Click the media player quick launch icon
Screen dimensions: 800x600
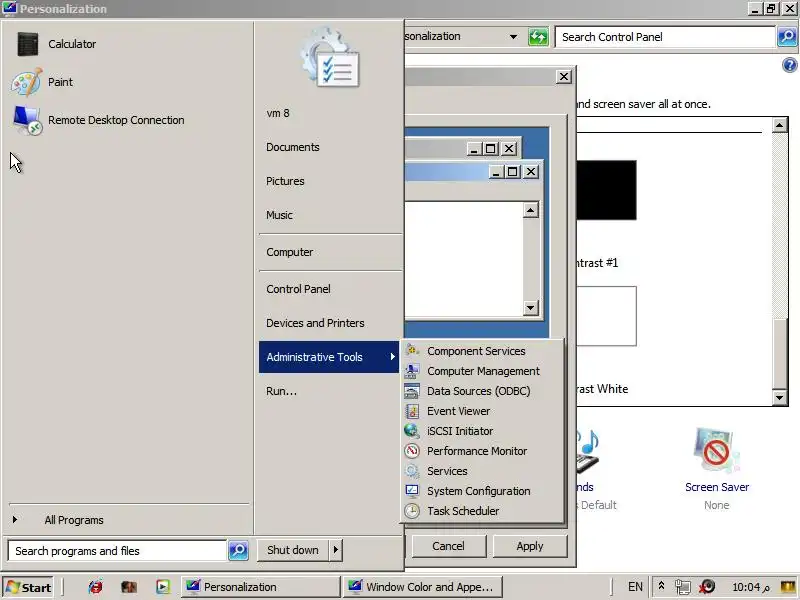point(163,587)
